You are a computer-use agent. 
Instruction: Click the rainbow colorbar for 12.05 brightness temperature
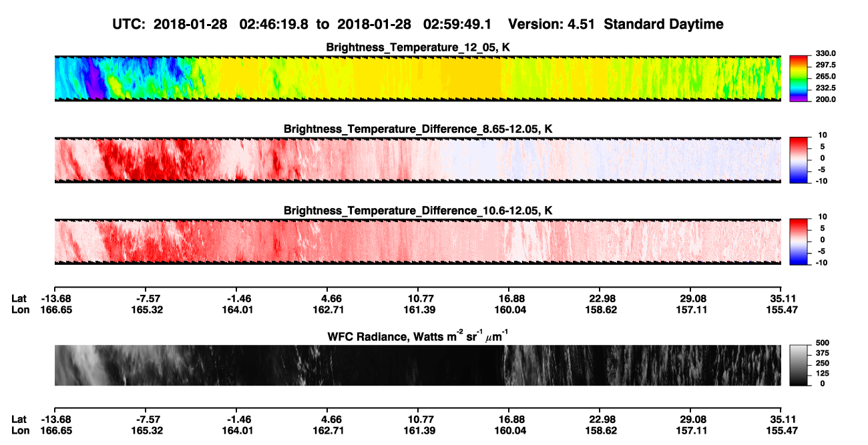(x=799, y=78)
